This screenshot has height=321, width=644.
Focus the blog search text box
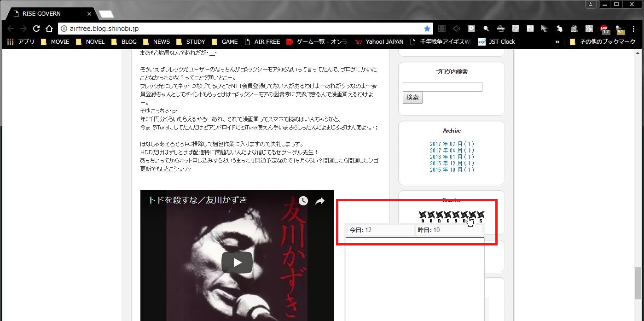click(x=442, y=87)
